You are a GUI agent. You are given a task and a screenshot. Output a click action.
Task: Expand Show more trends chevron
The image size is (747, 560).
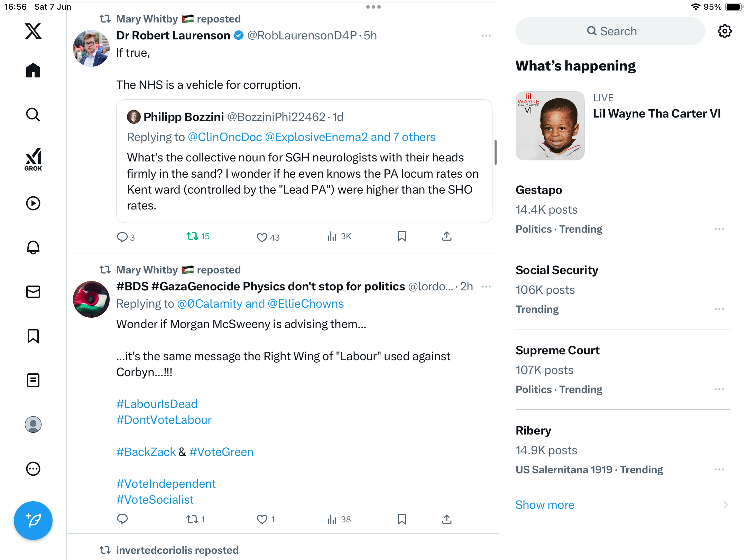coord(725,505)
